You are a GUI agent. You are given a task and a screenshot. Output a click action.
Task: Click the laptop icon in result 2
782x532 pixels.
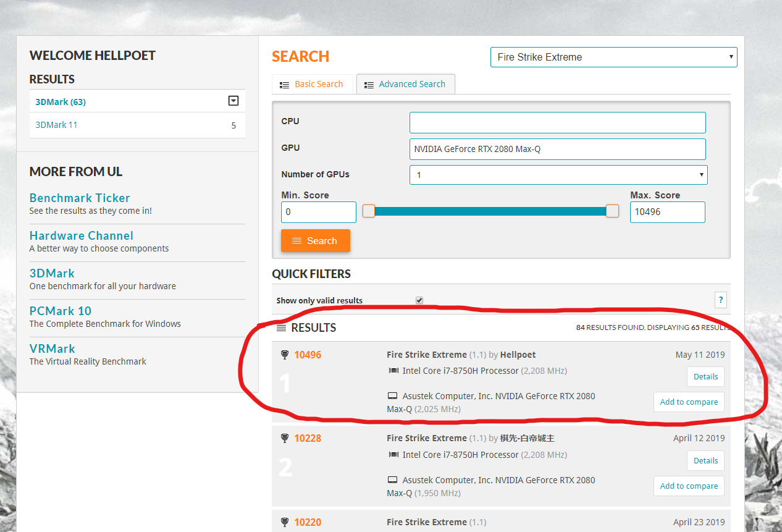[x=392, y=480]
